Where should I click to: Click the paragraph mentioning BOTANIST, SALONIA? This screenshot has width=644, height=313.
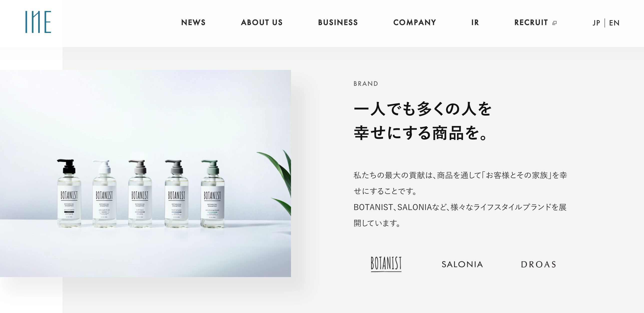[460, 199]
